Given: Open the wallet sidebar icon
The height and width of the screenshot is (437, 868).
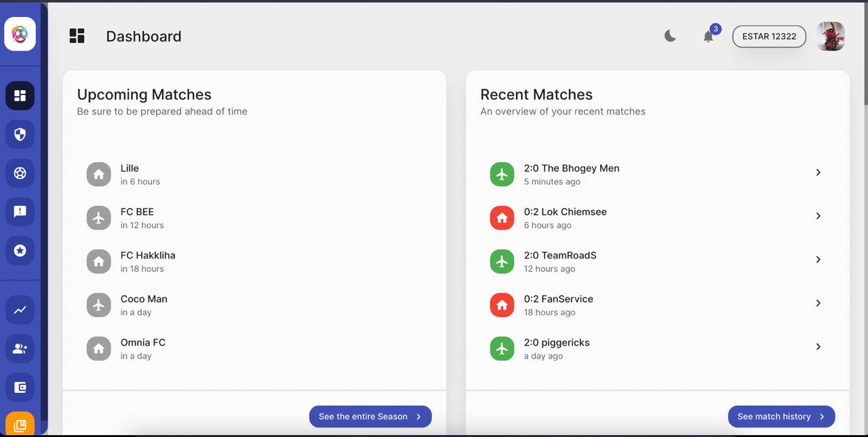Looking at the screenshot, I should click(x=20, y=388).
